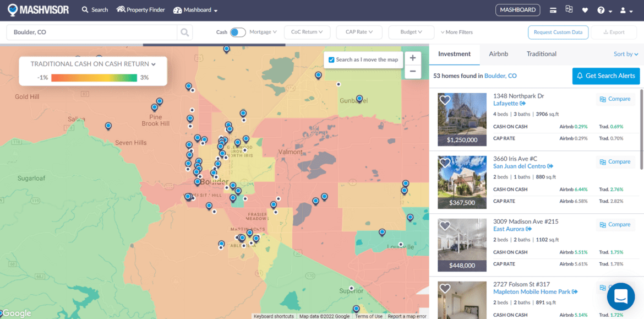Open the billing card icon in the navbar
Viewport: 644px width, 319px height.
coord(554,9)
